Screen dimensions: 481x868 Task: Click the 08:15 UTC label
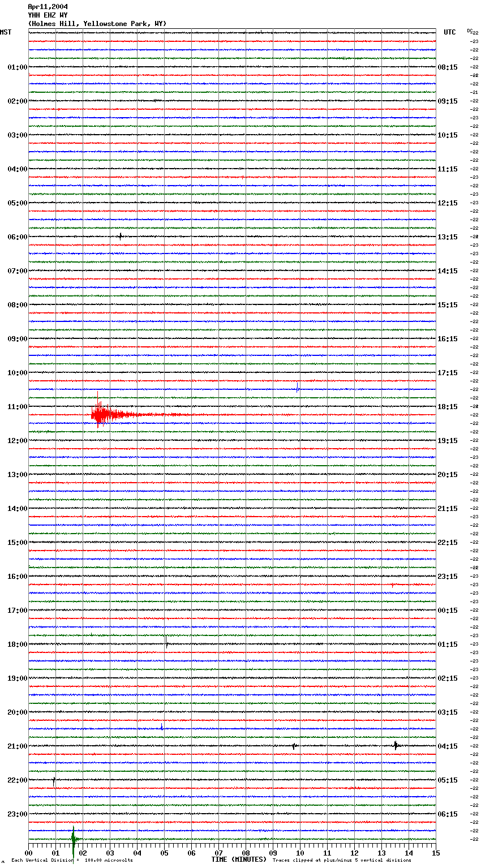pyautogui.click(x=448, y=67)
